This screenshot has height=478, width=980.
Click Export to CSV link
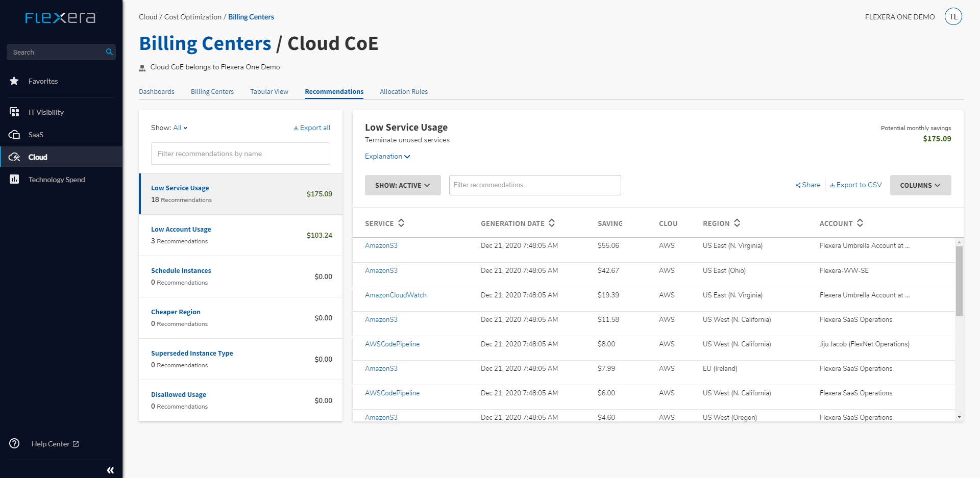(x=856, y=185)
